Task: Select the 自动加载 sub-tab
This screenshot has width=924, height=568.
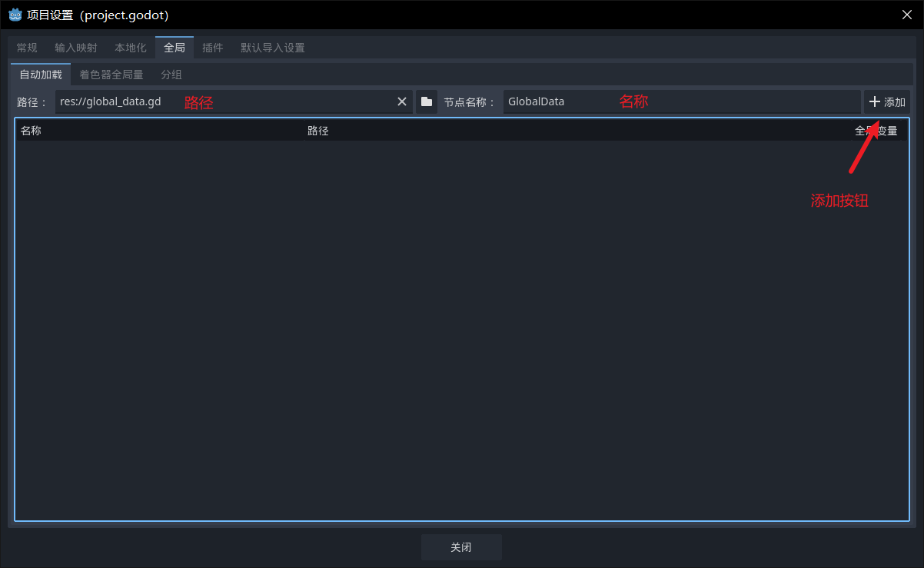Action: (x=41, y=75)
